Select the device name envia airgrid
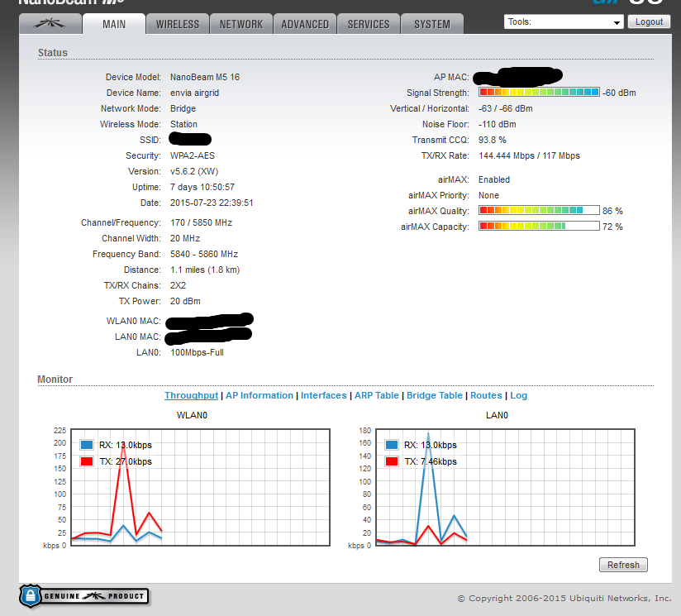The width and height of the screenshot is (681, 616). point(194,93)
